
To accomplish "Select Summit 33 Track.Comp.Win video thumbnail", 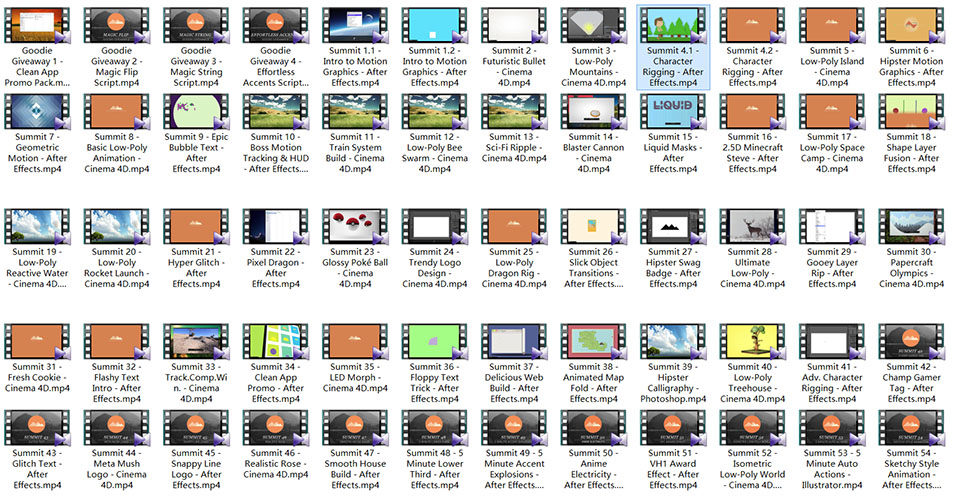I will pyautogui.click(x=196, y=342).
